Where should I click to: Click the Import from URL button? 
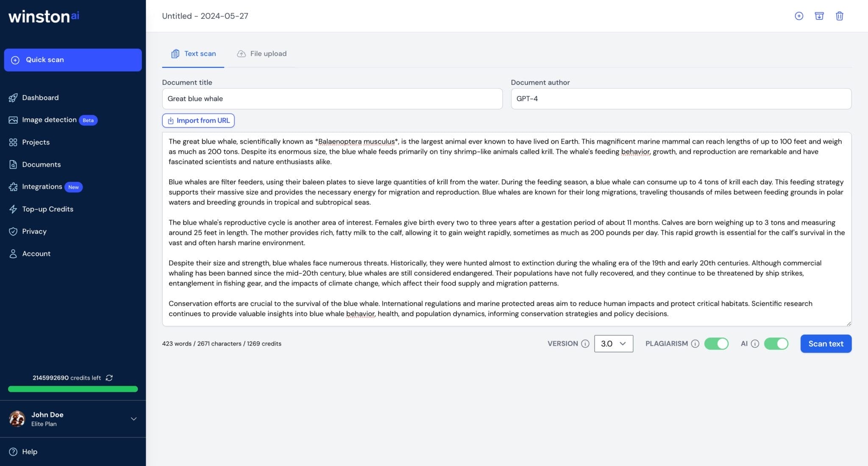(x=198, y=120)
